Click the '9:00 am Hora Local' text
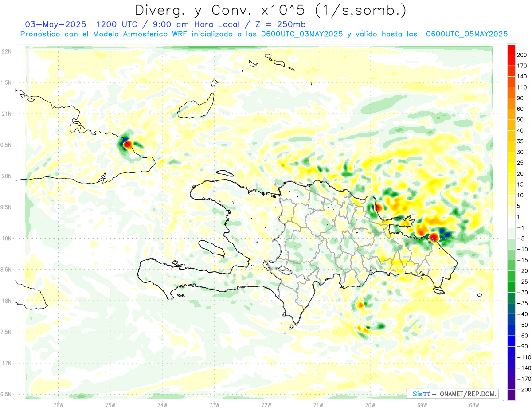 pyautogui.click(x=196, y=24)
